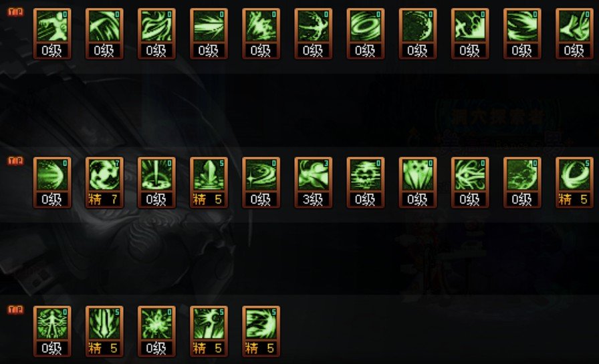The height and width of the screenshot is (364, 599).
Task: Select the vertical beam striking ground skill
Action: pos(156,182)
